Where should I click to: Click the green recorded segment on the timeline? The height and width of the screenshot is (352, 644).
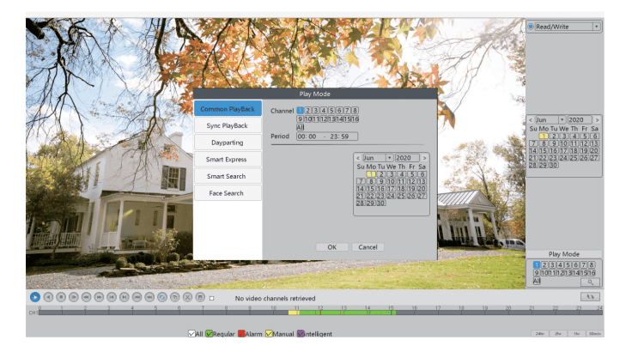343,313
